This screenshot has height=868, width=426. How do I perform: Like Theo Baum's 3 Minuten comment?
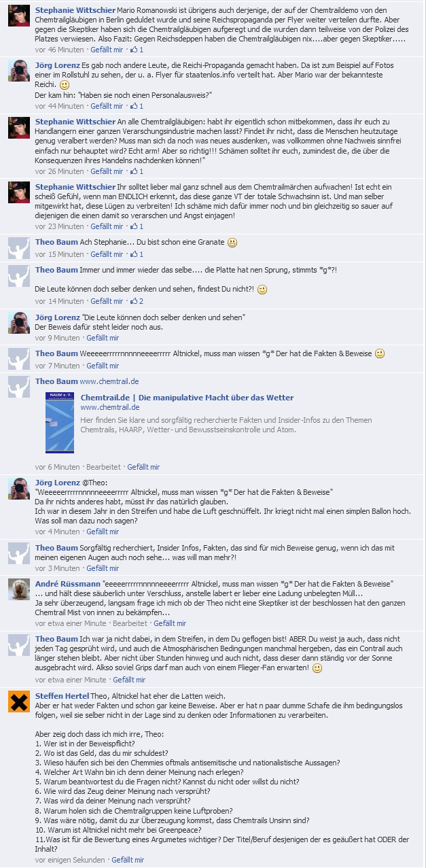click(x=103, y=568)
